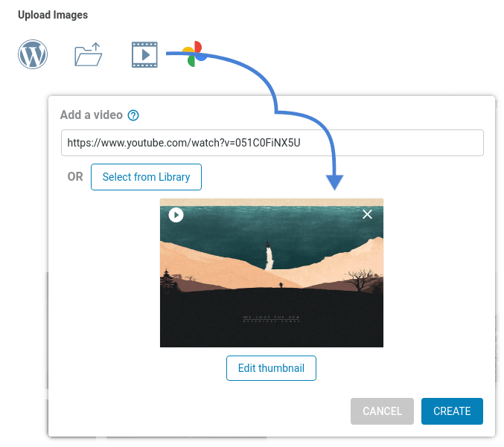Remove the video preview with X icon
The image size is (504, 447).
coord(366,214)
